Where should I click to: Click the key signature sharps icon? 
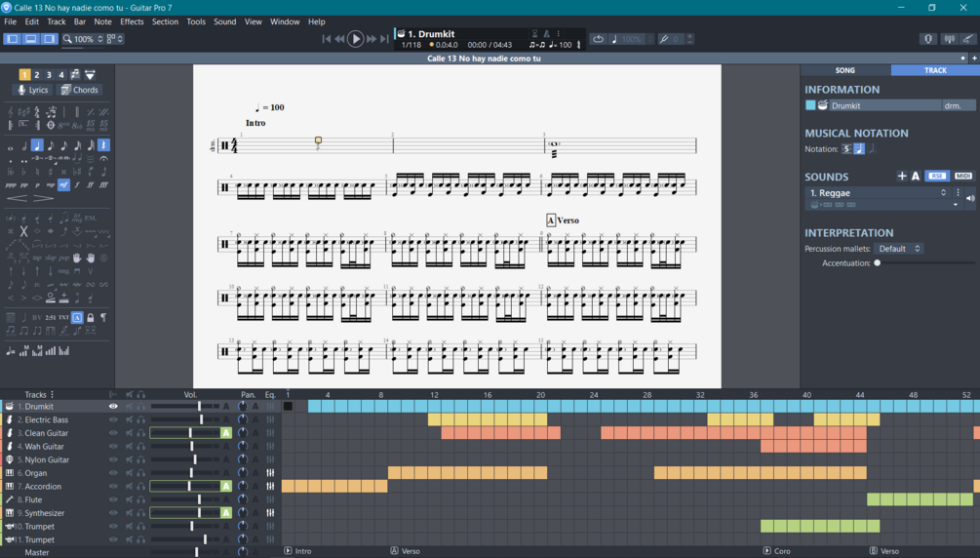(x=23, y=112)
